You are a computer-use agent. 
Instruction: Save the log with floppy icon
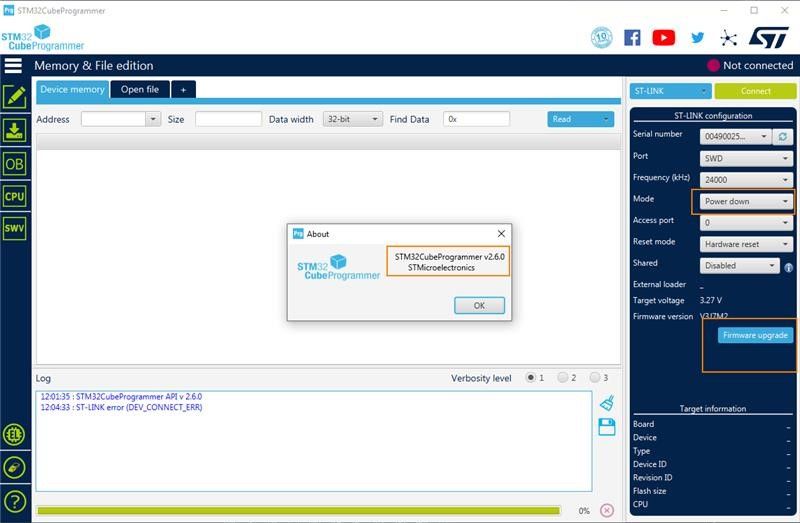tap(607, 427)
